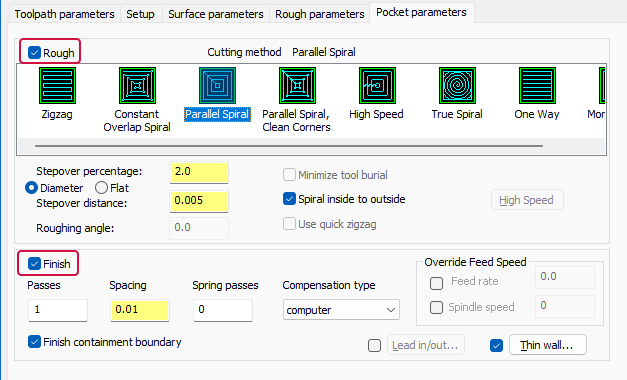Click the finish Spacing input field
This screenshot has width=627, height=380.
(x=140, y=310)
